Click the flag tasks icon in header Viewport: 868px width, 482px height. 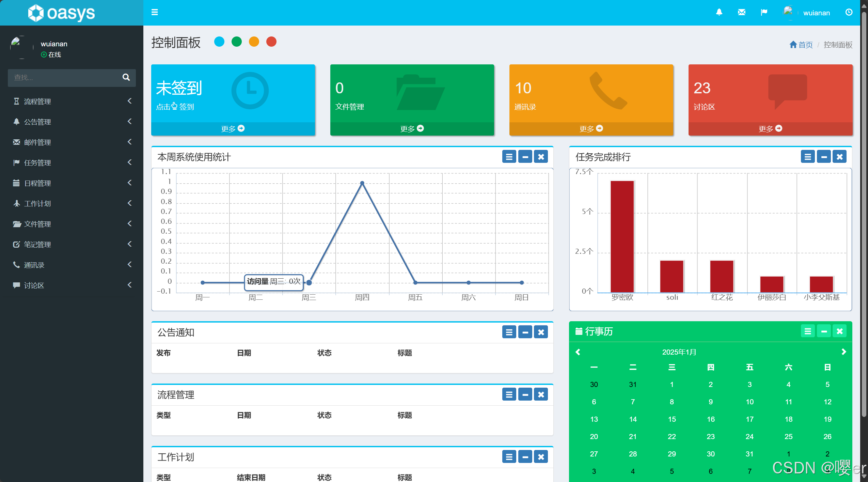click(764, 13)
